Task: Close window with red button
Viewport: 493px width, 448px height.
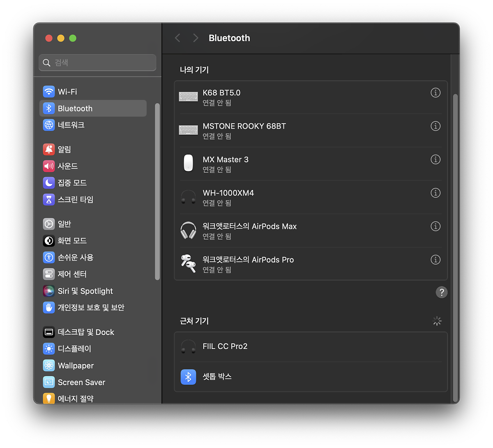Action: pos(49,38)
